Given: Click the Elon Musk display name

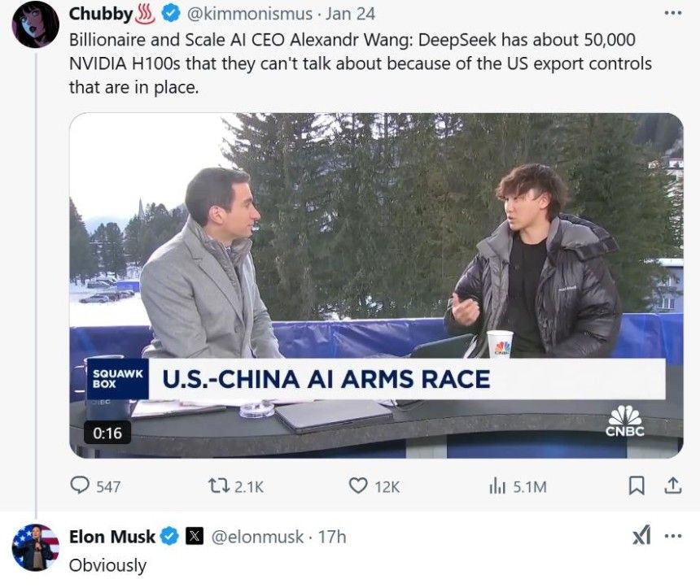Looking at the screenshot, I should coord(112,537).
